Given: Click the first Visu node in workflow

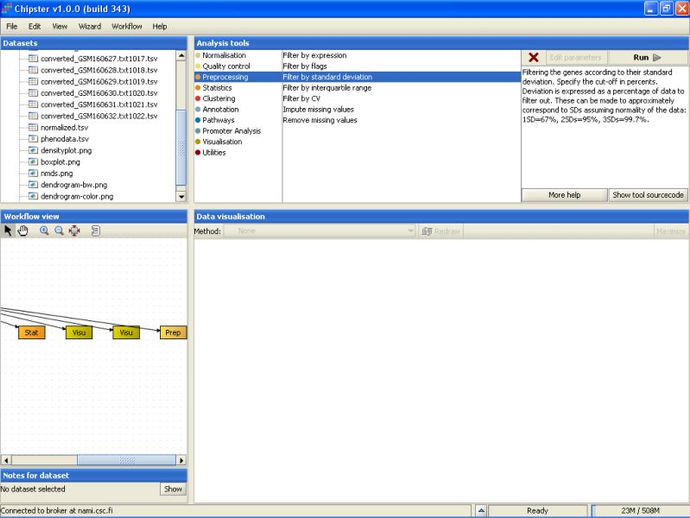Looking at the screenshot, I should tap(79, 332).
